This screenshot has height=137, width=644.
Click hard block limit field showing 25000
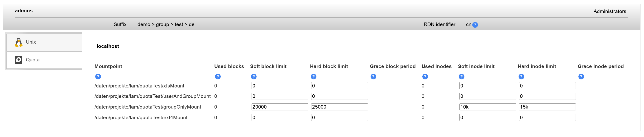(339, 107)
